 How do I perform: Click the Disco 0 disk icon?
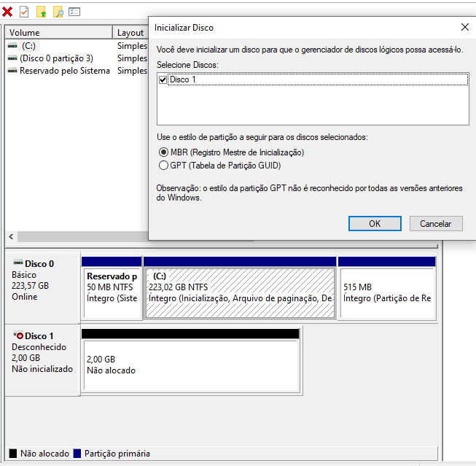tap(18, 262)
